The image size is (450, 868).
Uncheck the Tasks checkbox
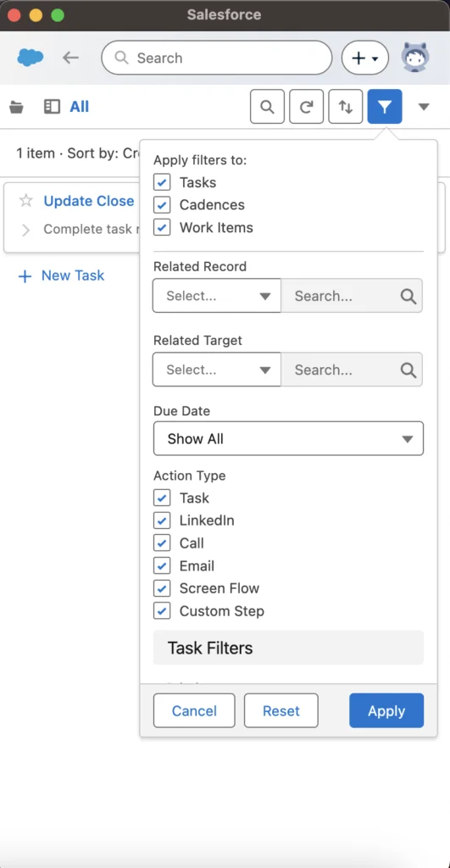(162, 182)
